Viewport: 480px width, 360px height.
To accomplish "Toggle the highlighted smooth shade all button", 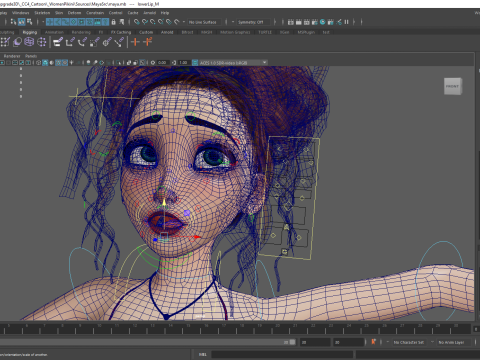I will click(45, 63).
